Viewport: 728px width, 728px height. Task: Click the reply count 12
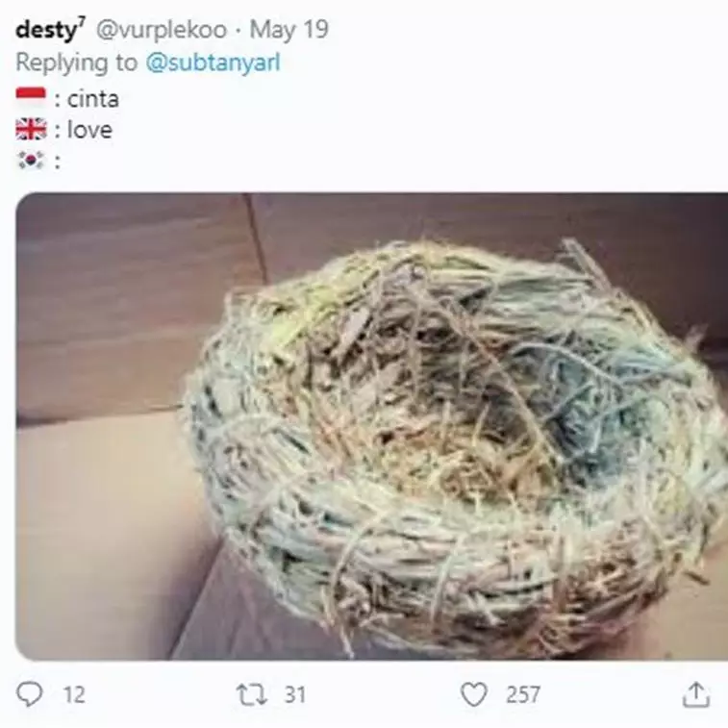tap(74, 694)
